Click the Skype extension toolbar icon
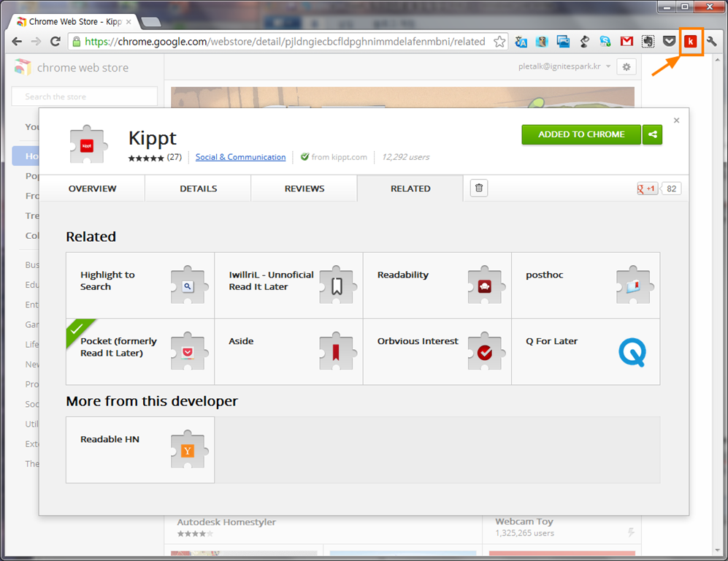The width and height of the screenshot is (728, 561). 605,42
